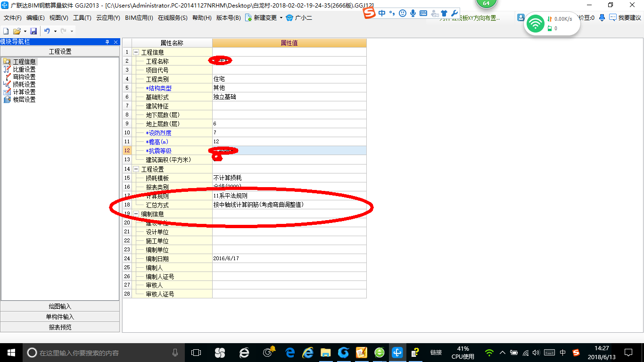Click the 新建变更 button
644x362 pixels.
tap(261, 18)
